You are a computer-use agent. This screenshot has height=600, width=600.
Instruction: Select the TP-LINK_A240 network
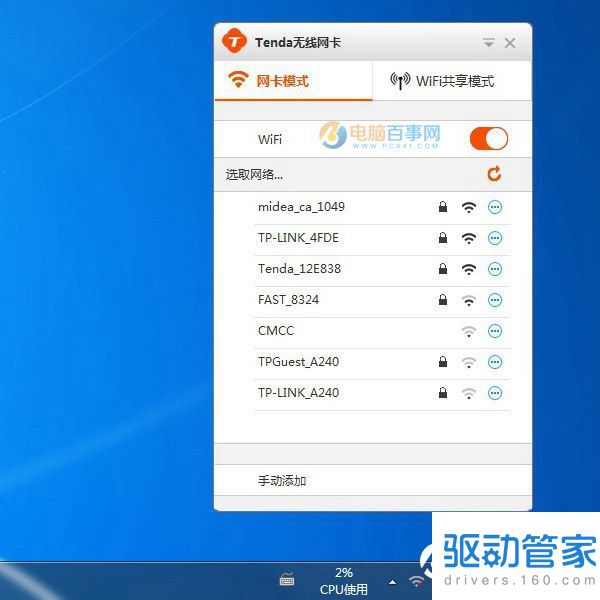pos(382,394)
